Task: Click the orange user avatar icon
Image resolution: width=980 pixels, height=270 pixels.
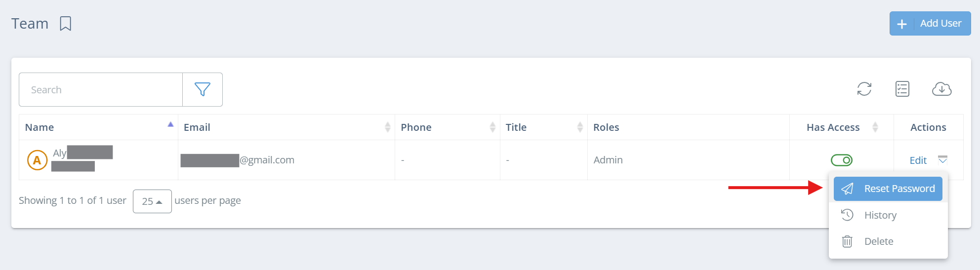Action: pos(37,160)
